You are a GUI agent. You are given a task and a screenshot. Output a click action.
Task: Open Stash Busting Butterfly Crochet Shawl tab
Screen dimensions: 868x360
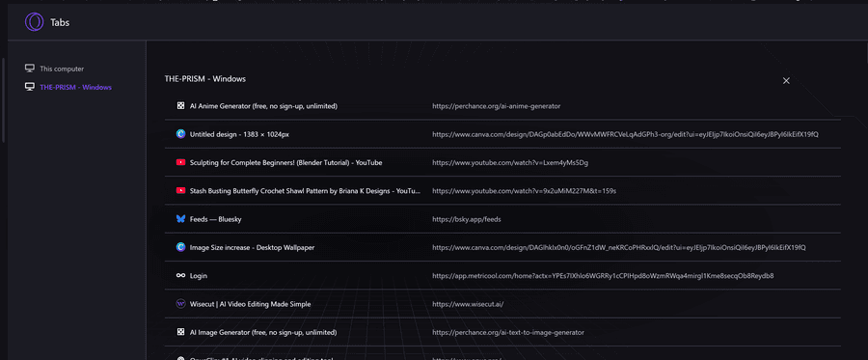(x=305, y=190)
